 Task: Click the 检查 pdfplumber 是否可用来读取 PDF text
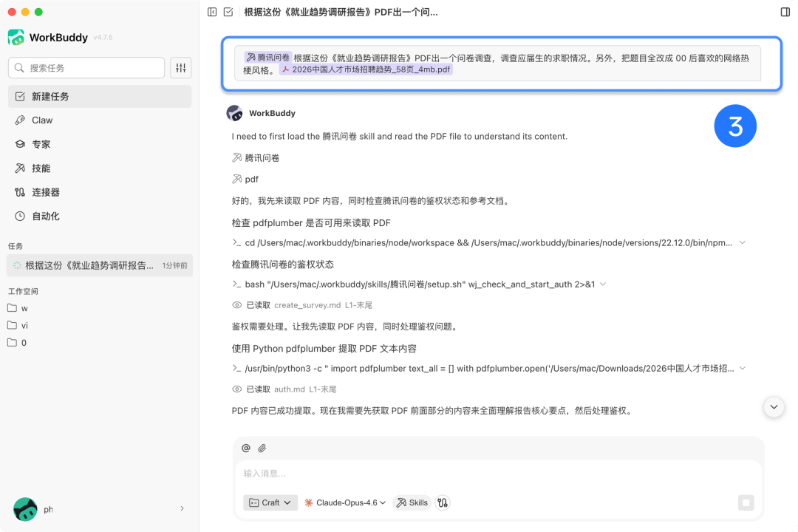[311, 222]
